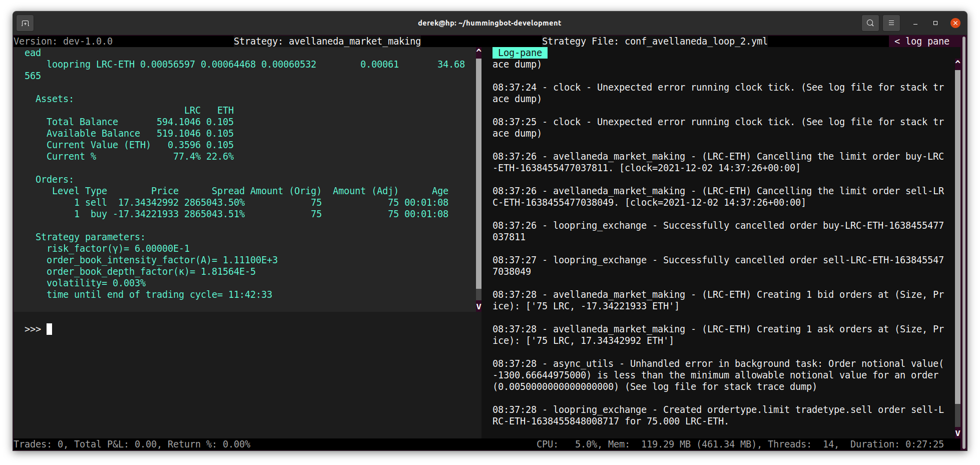The width and height of the screenshot is (980, 465).
Task: Open the terminal hamburger menu
Action: (x=891, y=23)
